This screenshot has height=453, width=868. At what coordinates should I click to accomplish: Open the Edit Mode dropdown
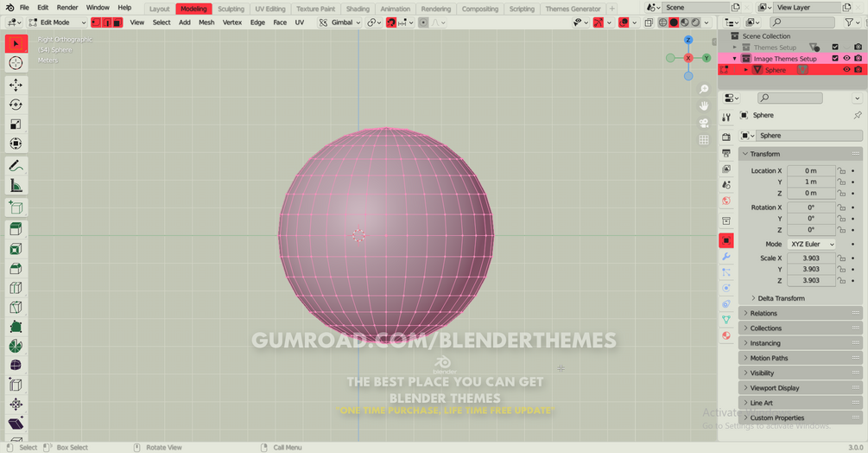click(58, 22)
